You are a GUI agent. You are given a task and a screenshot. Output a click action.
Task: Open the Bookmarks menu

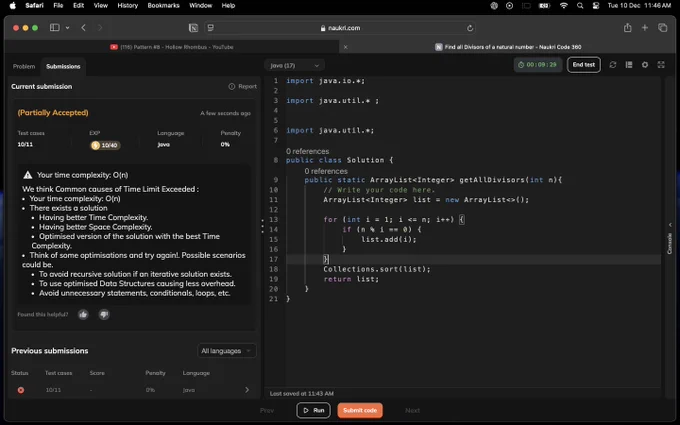click(x=163, y=6)
